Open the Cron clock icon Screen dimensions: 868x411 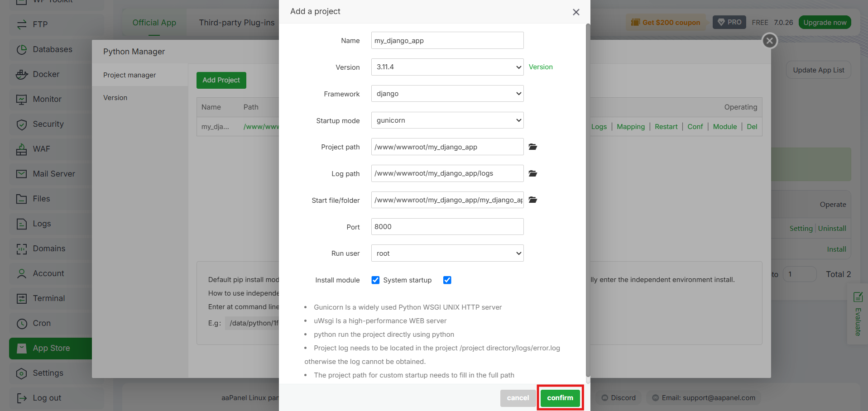pyautogui.click(x=22, y=323)
